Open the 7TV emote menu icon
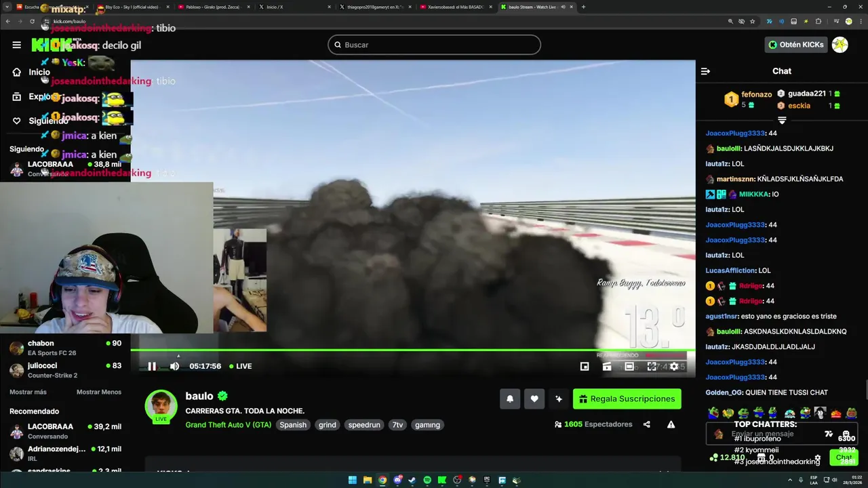 [829, 434]
